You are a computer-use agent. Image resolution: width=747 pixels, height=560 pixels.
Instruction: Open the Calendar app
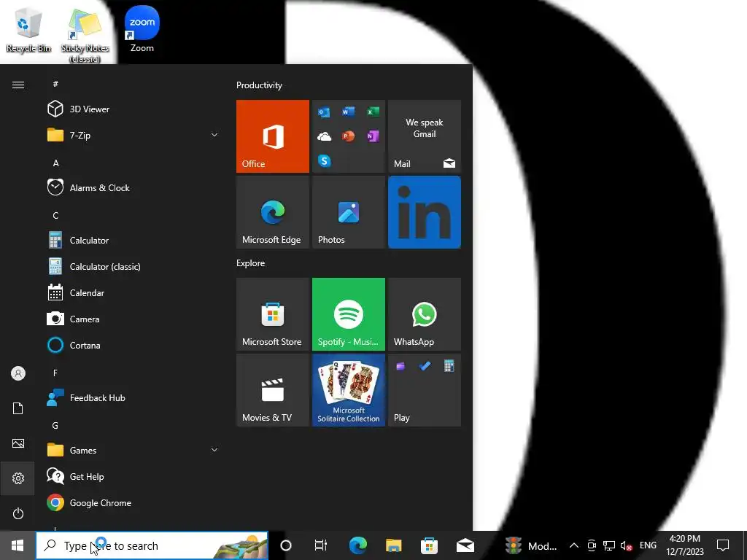[x=133, y=293]
